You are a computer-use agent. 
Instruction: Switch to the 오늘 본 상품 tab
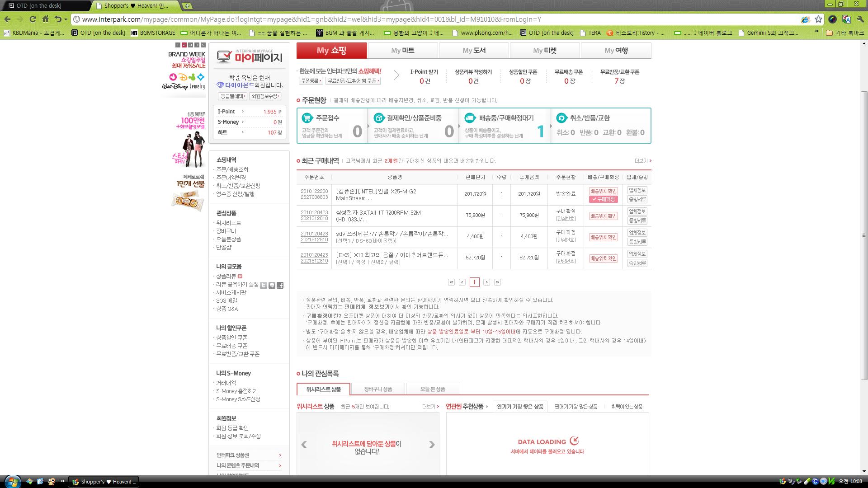(x=433, y=389)
